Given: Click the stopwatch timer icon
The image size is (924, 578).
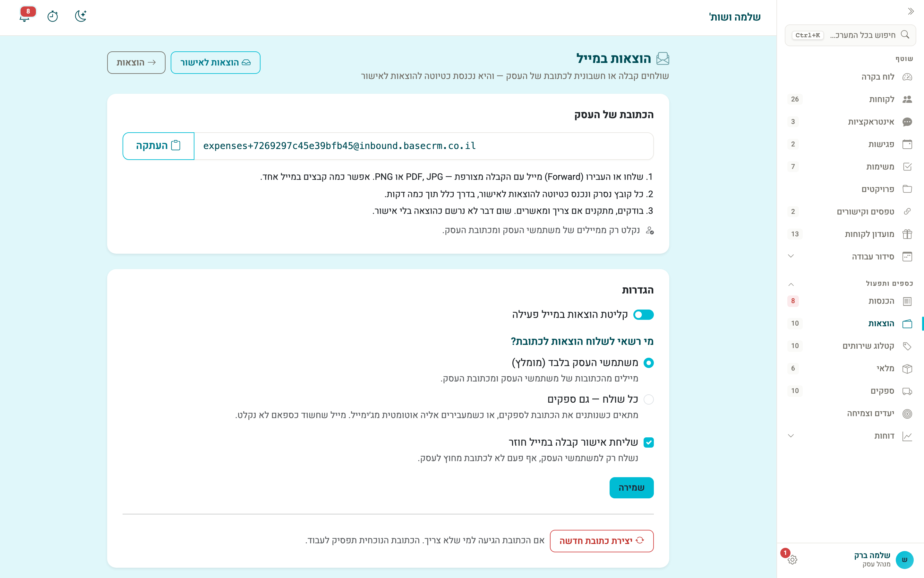Looking at the screenshot, I should point(53,16).
